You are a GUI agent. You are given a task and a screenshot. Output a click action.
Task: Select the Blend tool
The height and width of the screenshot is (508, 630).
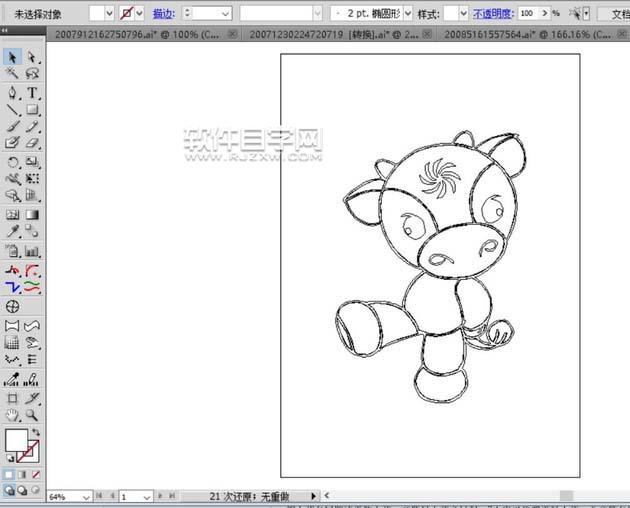(x=32, y=231)
